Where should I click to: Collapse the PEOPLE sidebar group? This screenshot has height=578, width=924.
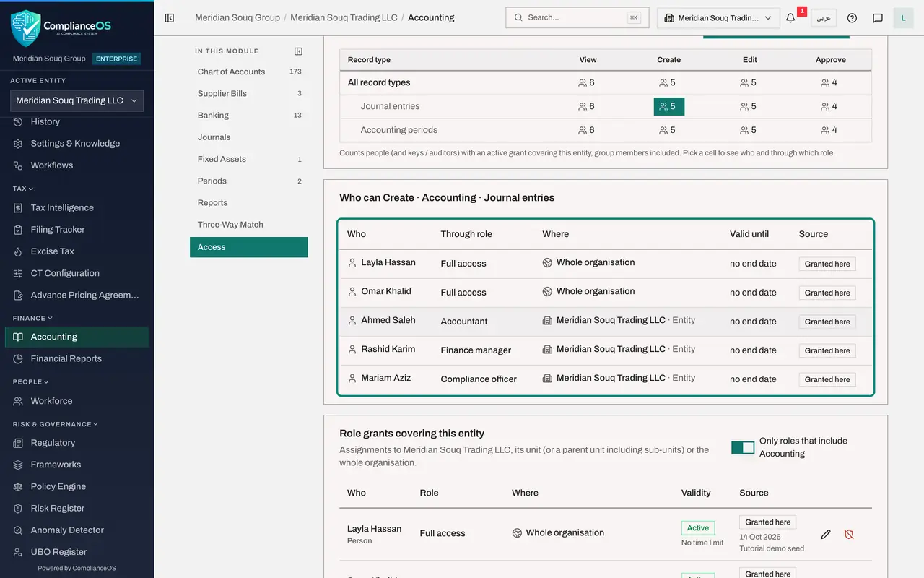(31, 381)
